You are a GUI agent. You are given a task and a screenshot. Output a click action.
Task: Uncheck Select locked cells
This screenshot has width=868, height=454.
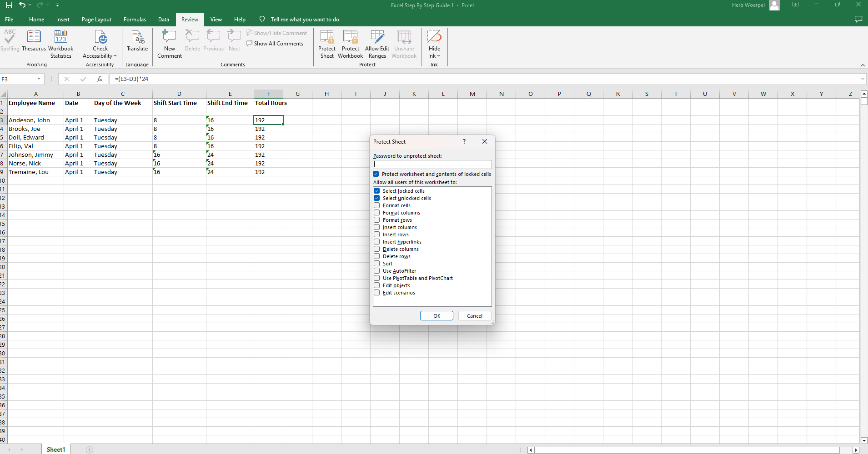pyautogui.click(x=377, y=191)
